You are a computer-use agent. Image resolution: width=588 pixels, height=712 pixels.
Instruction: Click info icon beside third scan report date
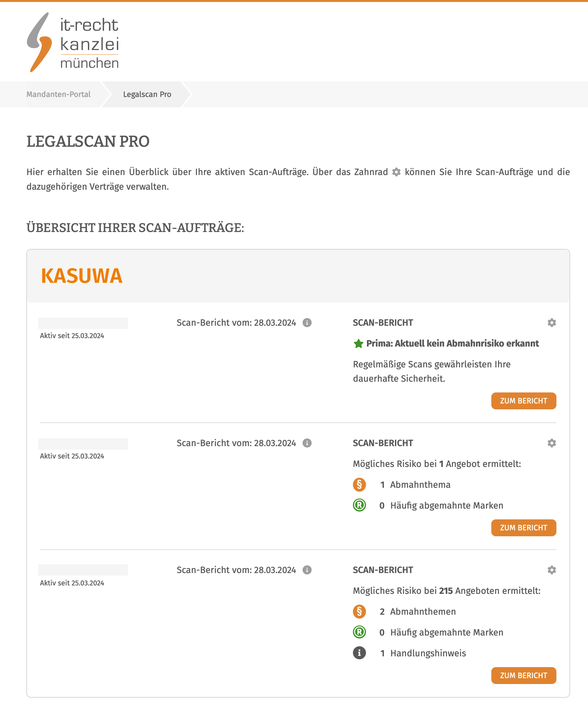pos(307,570)
